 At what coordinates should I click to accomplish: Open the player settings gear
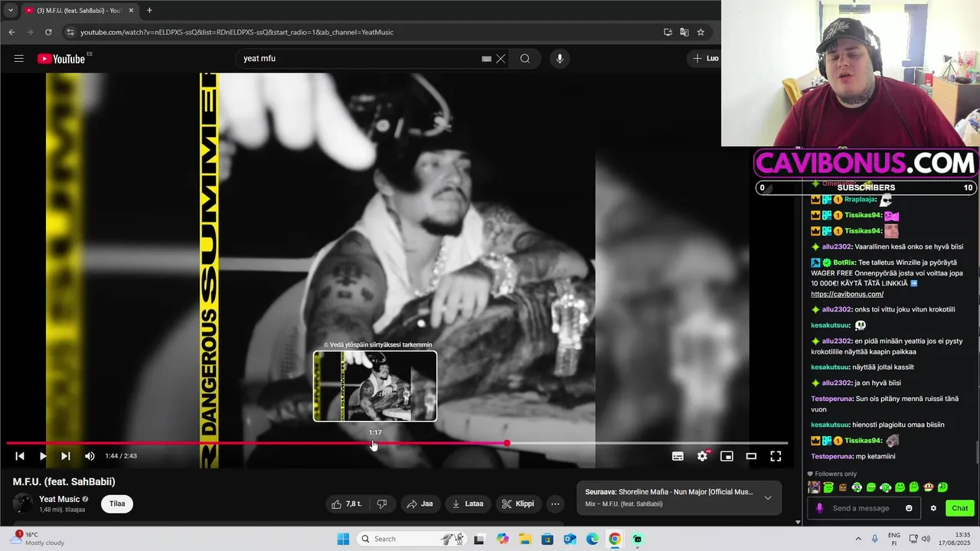pos(702,456)
